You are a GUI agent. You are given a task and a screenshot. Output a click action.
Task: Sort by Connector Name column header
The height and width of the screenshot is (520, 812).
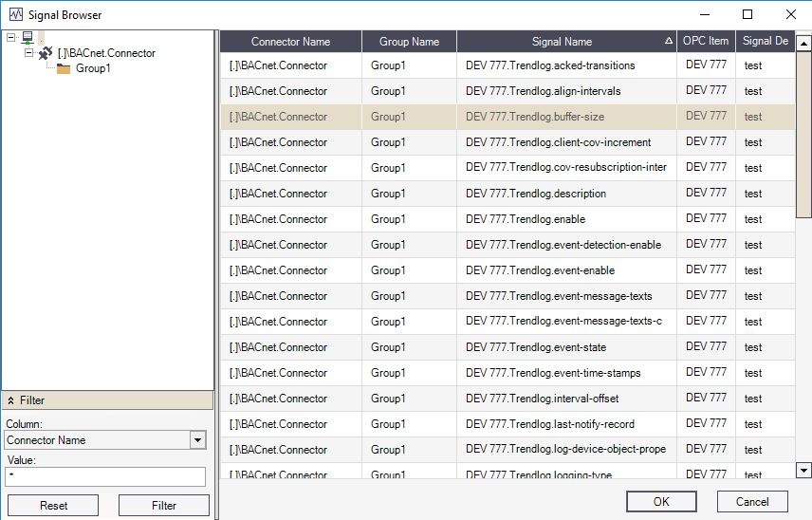click(290, 42)
